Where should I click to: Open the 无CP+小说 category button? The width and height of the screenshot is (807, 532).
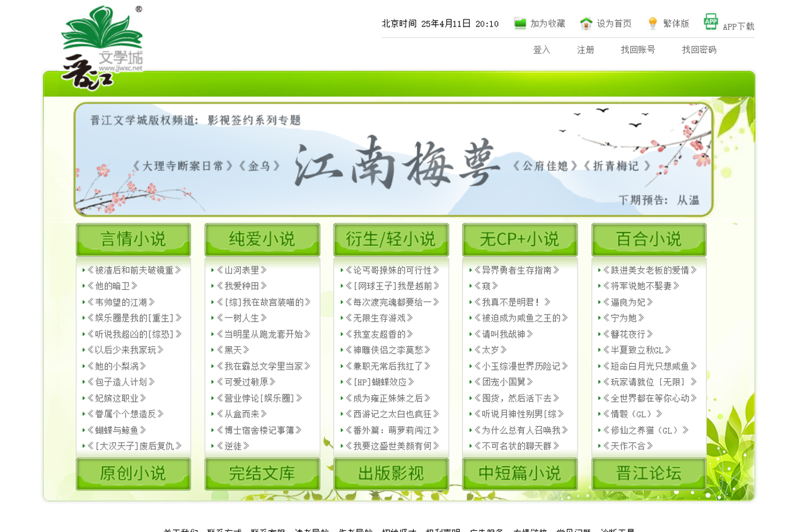pyautogui.click(x=520, y=240)
